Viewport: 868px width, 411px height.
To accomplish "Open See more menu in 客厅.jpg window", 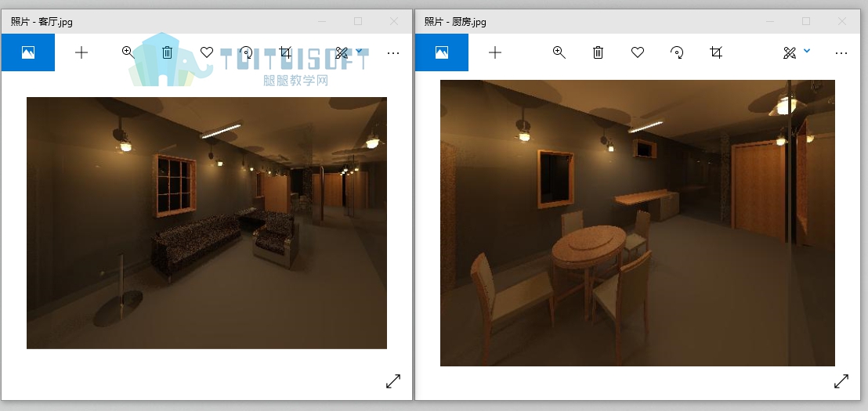I will (x=393, y=53).
